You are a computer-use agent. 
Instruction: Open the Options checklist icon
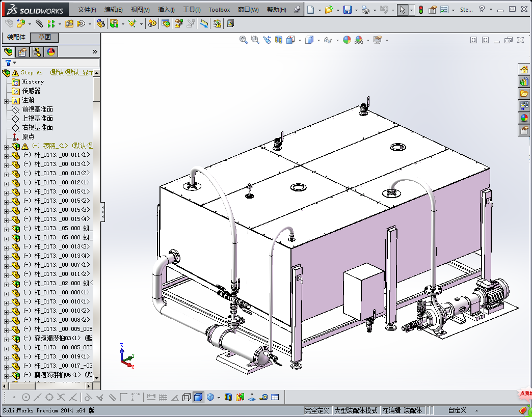click(444, 10)
